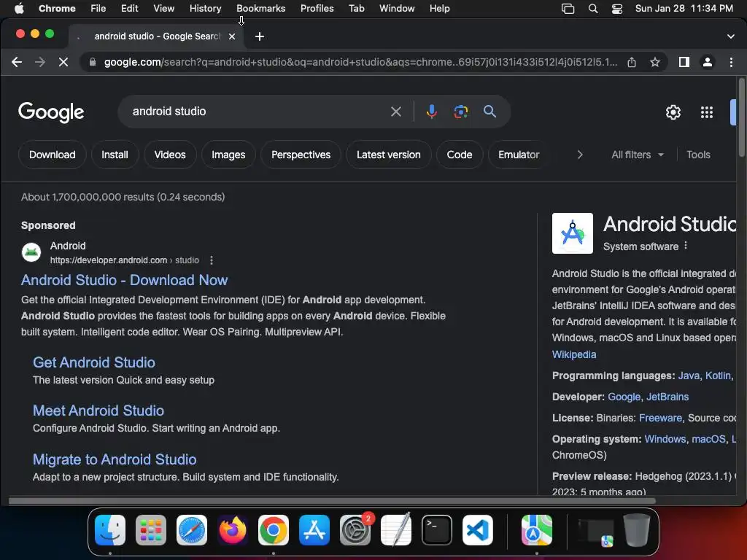Viewport: 747px width, 560px height.
Task: Show more filter chips with right chevron
Action: coord(580,155)
